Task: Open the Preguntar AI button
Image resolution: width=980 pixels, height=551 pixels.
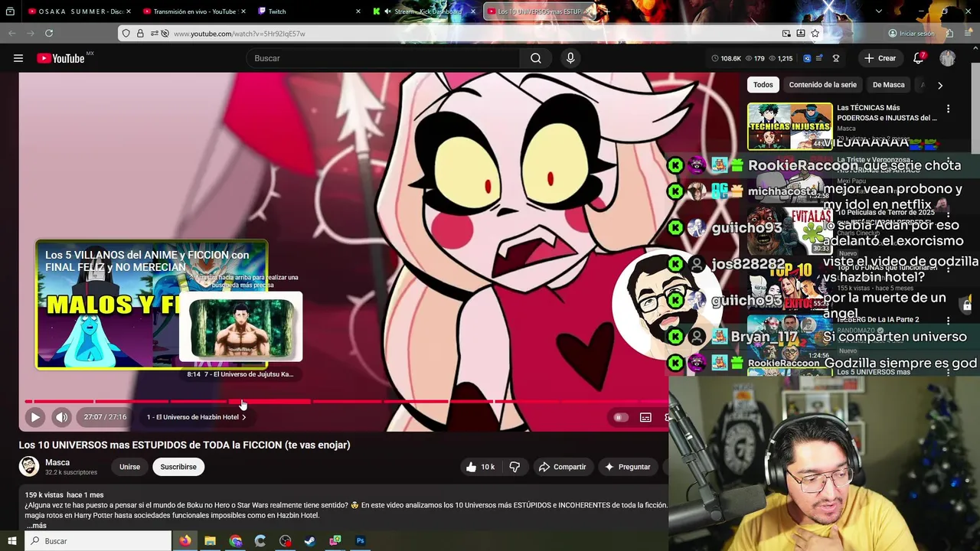Action: 628,467
